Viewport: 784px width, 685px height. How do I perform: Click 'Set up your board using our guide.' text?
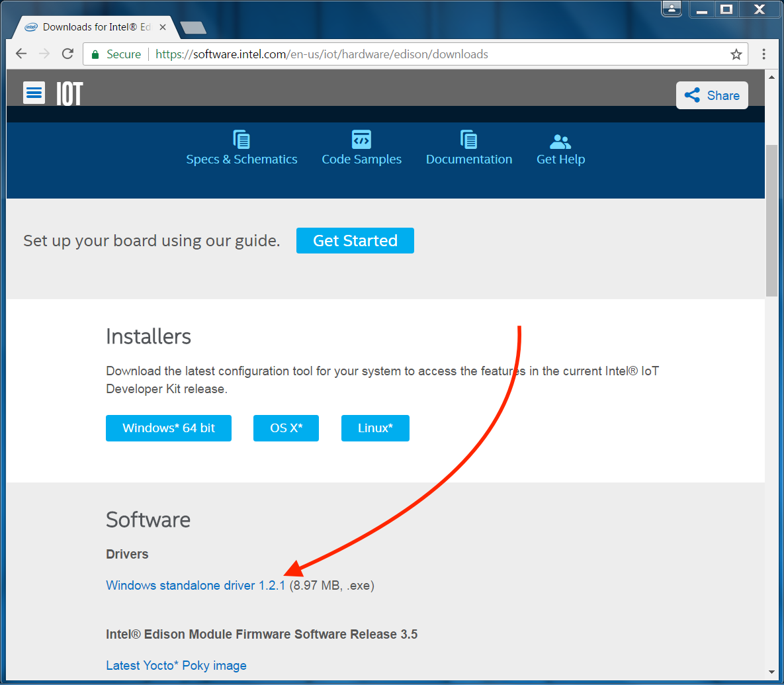tap(152, 240)
